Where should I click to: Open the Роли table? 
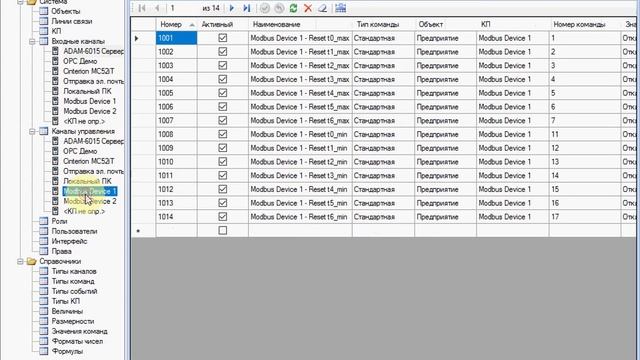59,221
